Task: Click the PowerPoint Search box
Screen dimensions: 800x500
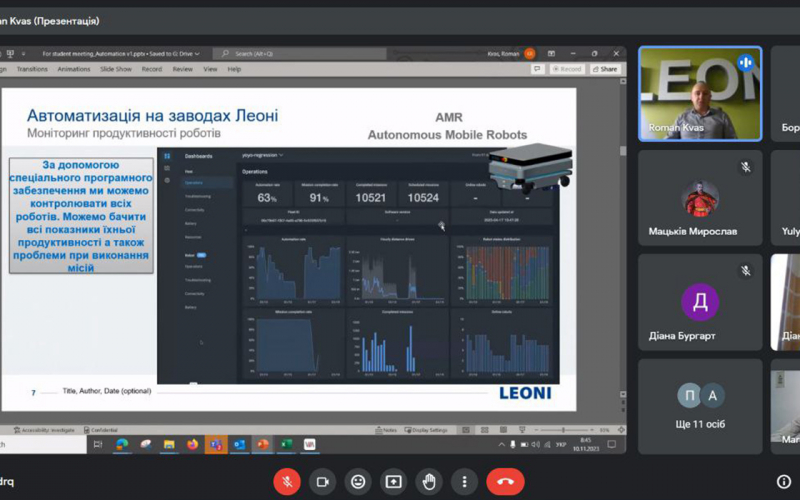Action: [300, 54]
